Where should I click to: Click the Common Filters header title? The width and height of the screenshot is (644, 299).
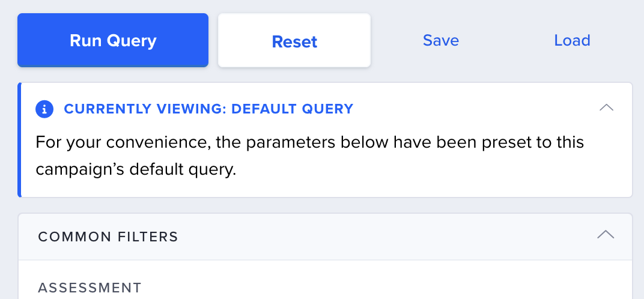108,237
